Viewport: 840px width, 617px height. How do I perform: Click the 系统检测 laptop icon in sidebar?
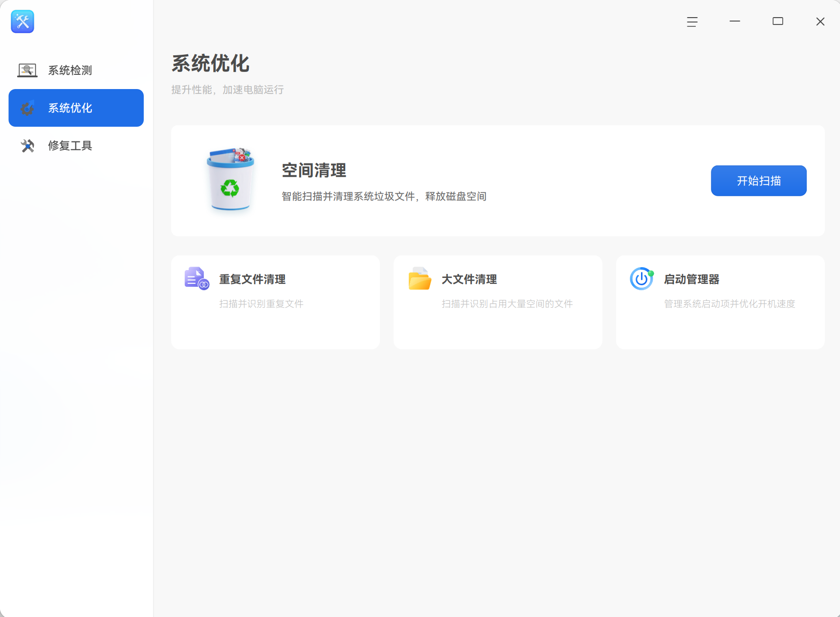pos(27,70)
